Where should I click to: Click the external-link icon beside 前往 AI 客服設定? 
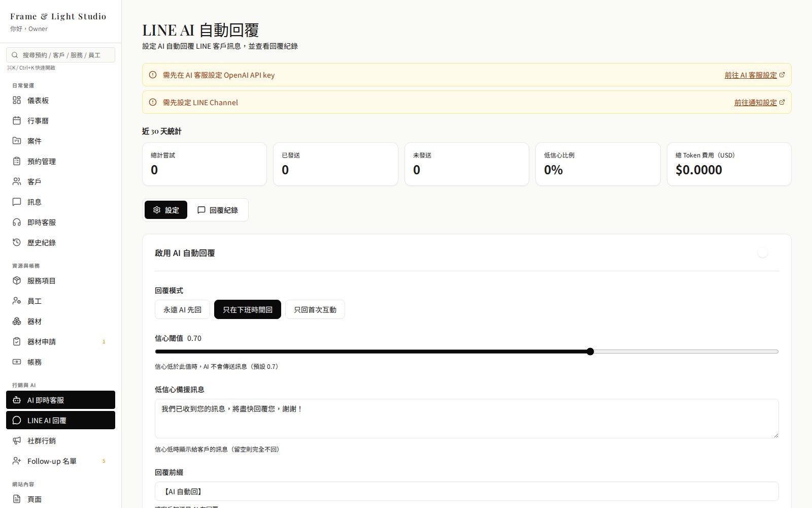point(782,75)
